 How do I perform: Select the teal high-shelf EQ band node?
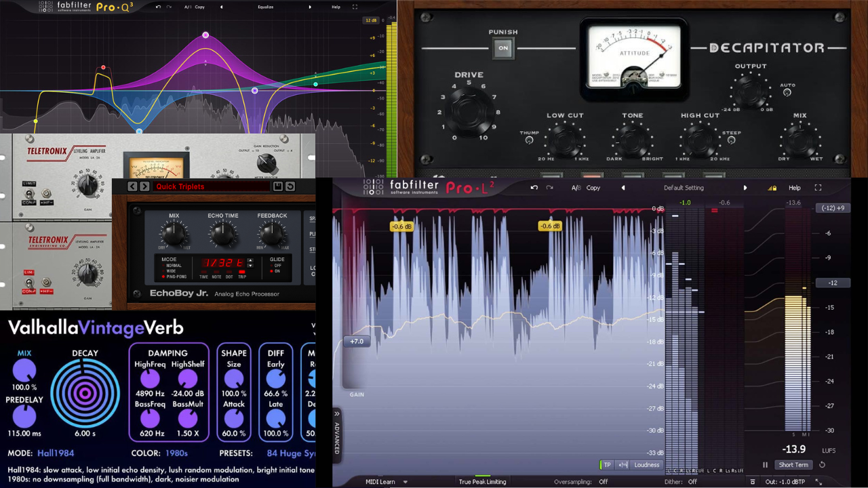(x=315, y=84)
